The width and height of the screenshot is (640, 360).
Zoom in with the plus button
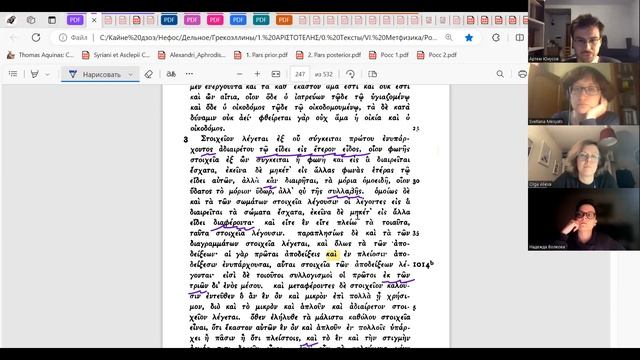click(257, 74)
